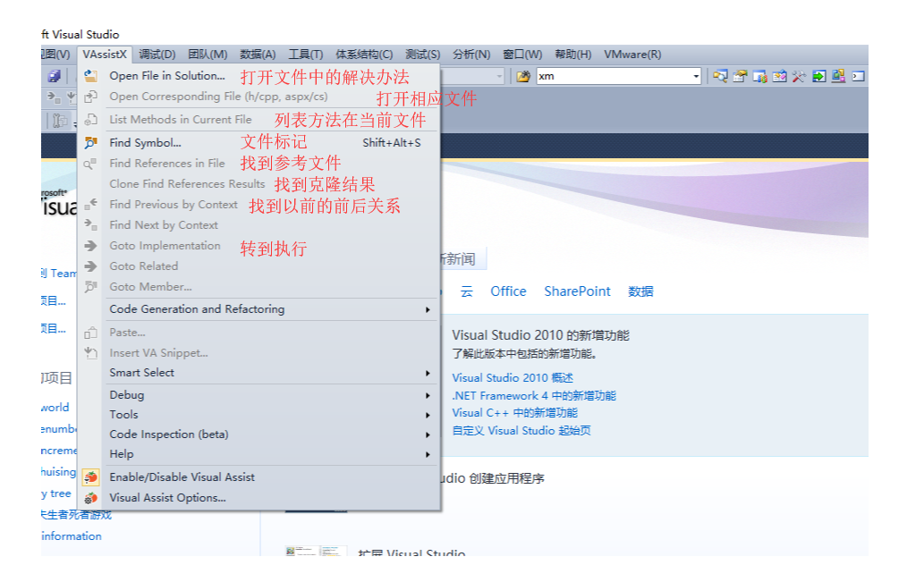Open the 体系结构(C) menu
Screen dimensions: 924x582
pyautogui.click(x=364, y=55)
